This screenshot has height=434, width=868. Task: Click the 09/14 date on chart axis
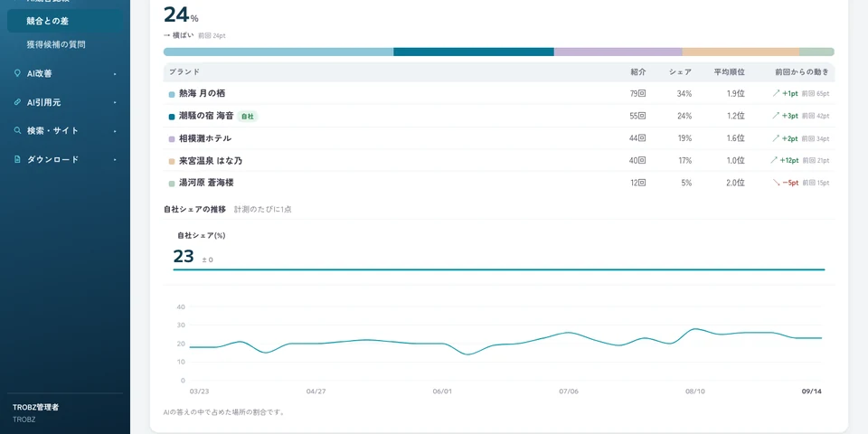pos(812,392)
